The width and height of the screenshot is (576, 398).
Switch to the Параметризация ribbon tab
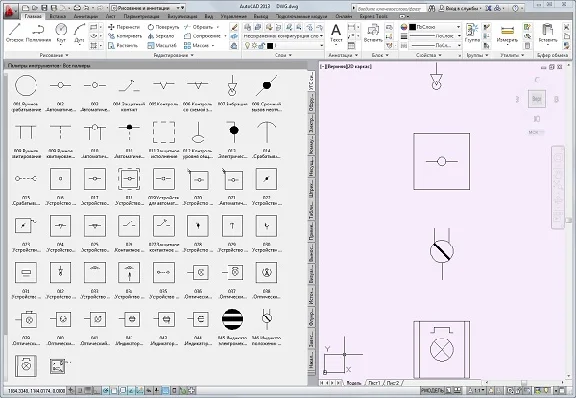click(141, 16)
